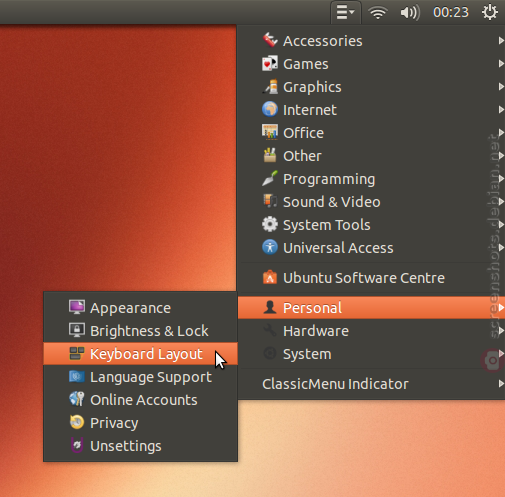Open the sound volume indicator
The image size is (505, 497).
pyautogui.click(x=410, y=13)
